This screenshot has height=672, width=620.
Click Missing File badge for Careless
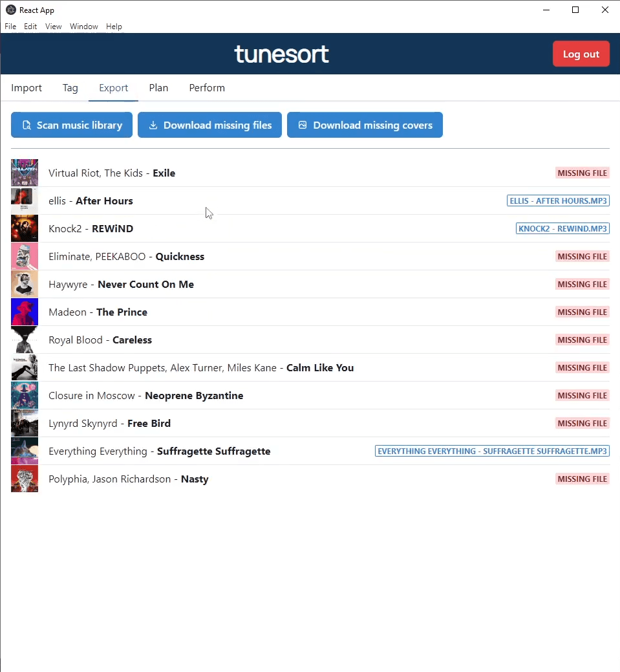click(582, 340)
